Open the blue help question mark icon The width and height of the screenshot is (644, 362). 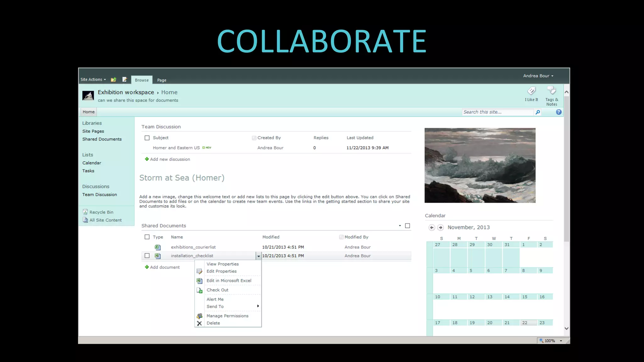558,112
